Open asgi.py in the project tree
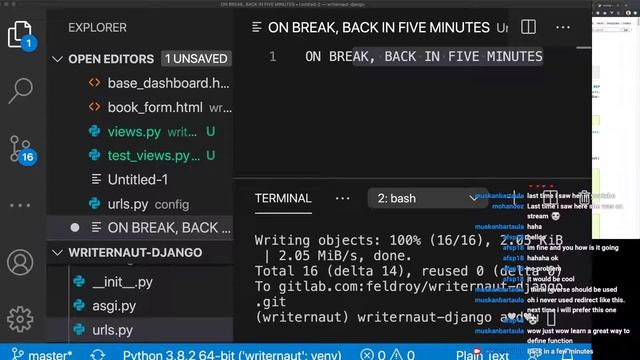Screen dimensions: 640x360 (105, 306)
